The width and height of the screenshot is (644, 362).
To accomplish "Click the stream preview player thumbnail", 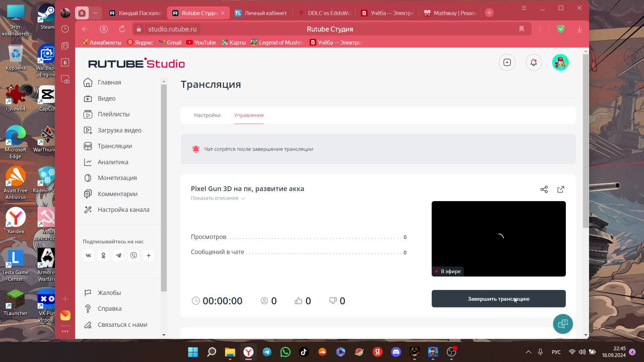I will (x=498, y=239).
